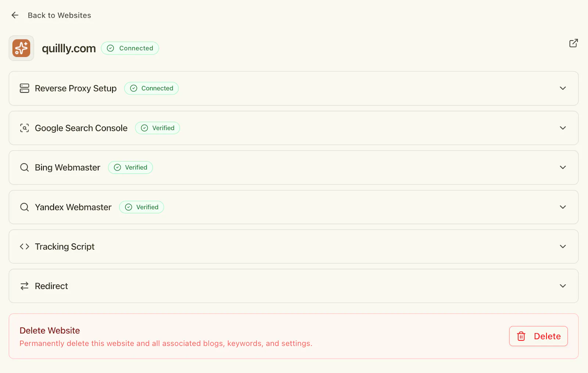This screenshot has width=588, height=373.
Task: Click Verified badge for Bing Webmaster
Action: coord(130,167)
